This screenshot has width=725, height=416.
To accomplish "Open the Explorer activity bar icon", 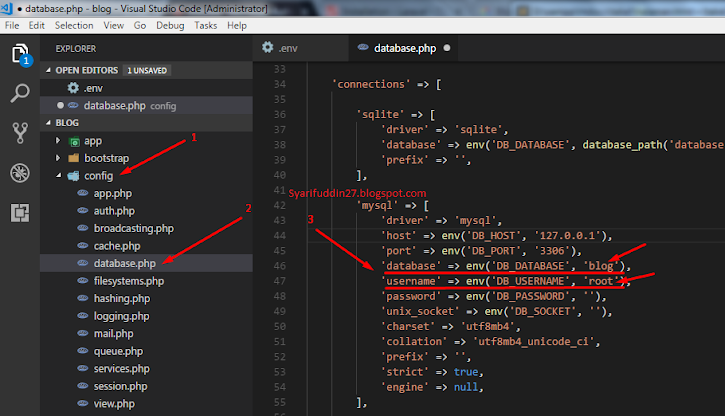I will [x=20, y=55].
